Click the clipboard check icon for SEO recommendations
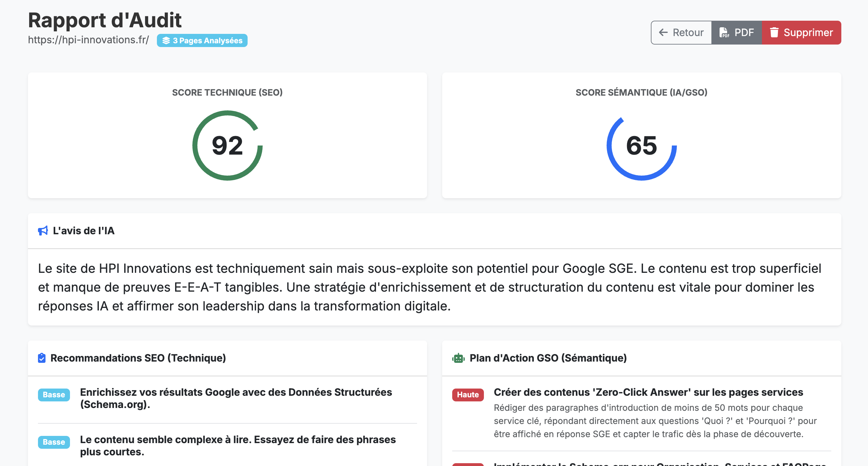The height and width of the screenshot is (466, 868). coord(42,358)
